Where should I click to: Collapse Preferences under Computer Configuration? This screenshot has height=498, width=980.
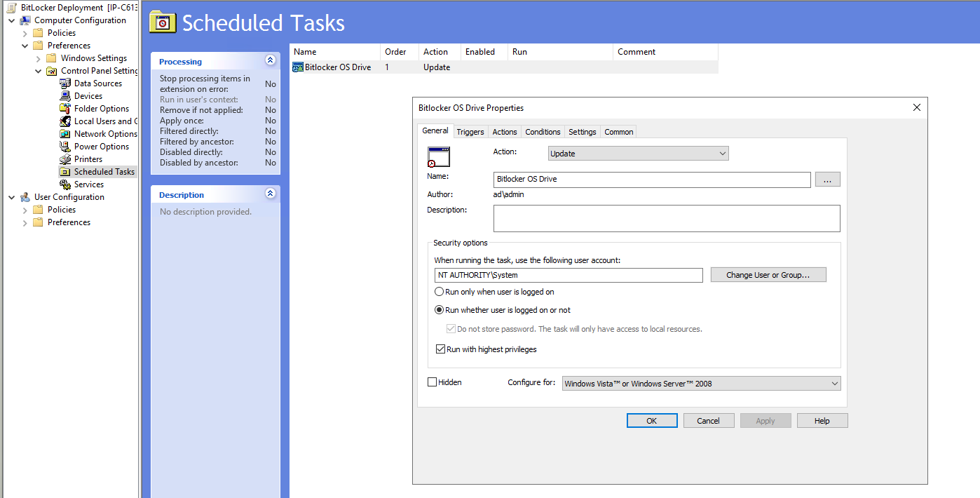25,46
